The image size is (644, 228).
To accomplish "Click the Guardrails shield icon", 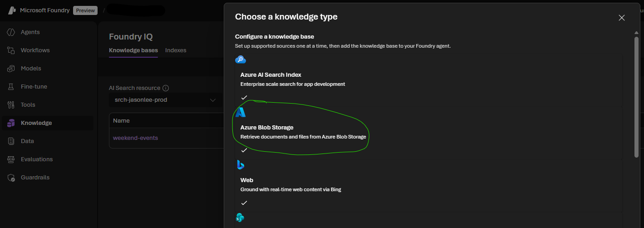I will click(11, 178).
